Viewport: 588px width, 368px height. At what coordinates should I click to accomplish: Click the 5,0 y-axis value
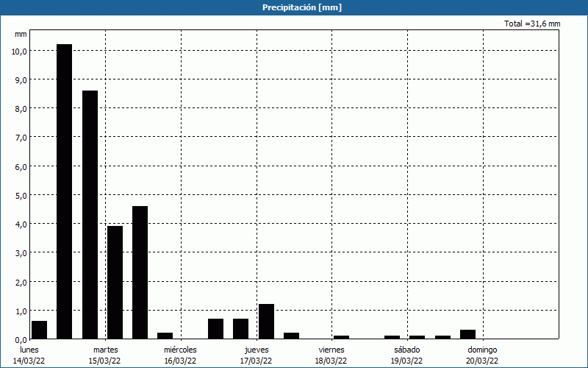[21, 196]
